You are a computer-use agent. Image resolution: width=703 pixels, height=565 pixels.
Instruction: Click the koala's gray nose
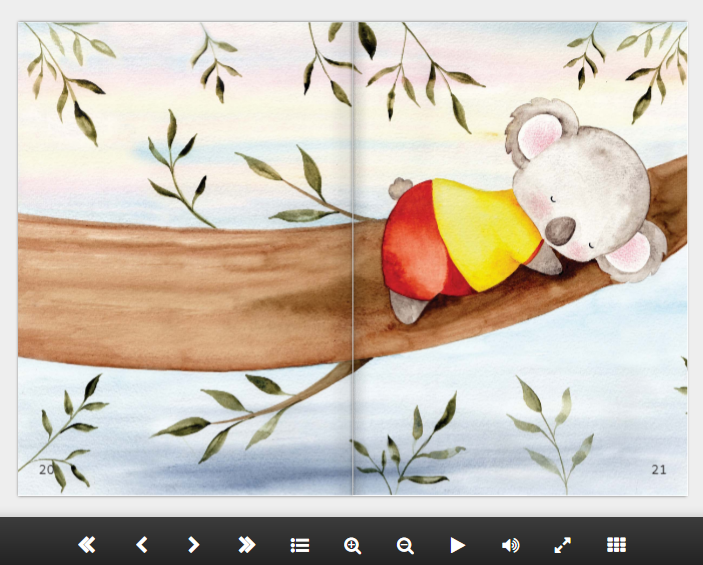pyautogui.click(x=563, y=232)
